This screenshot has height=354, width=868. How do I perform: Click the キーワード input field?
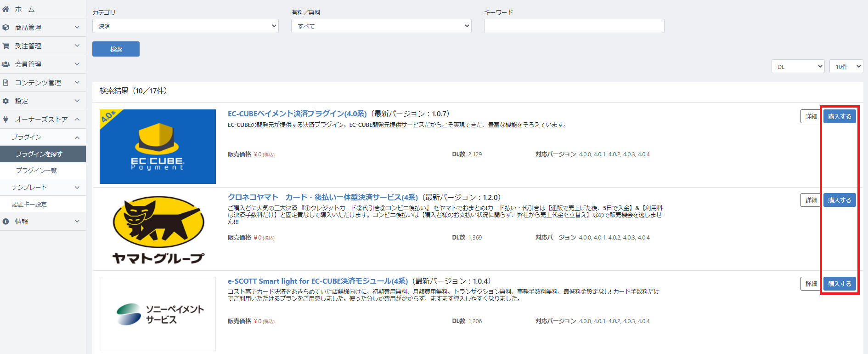[x=574, y=26]
